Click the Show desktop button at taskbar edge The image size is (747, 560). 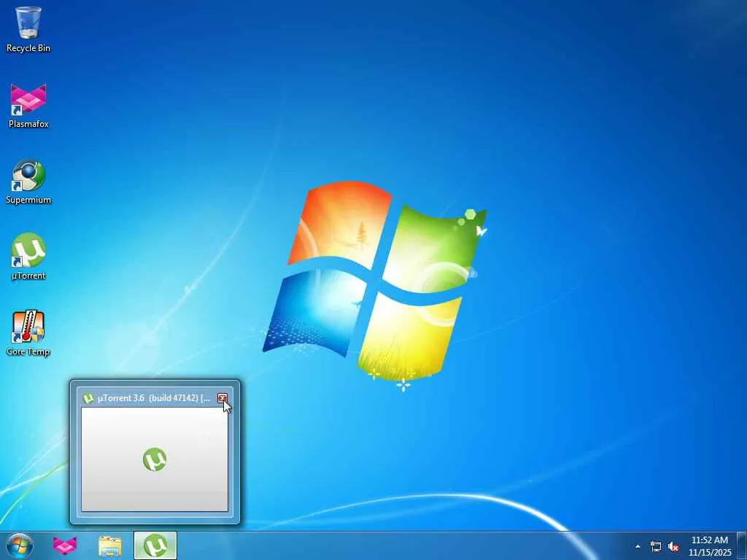[742, 545]
